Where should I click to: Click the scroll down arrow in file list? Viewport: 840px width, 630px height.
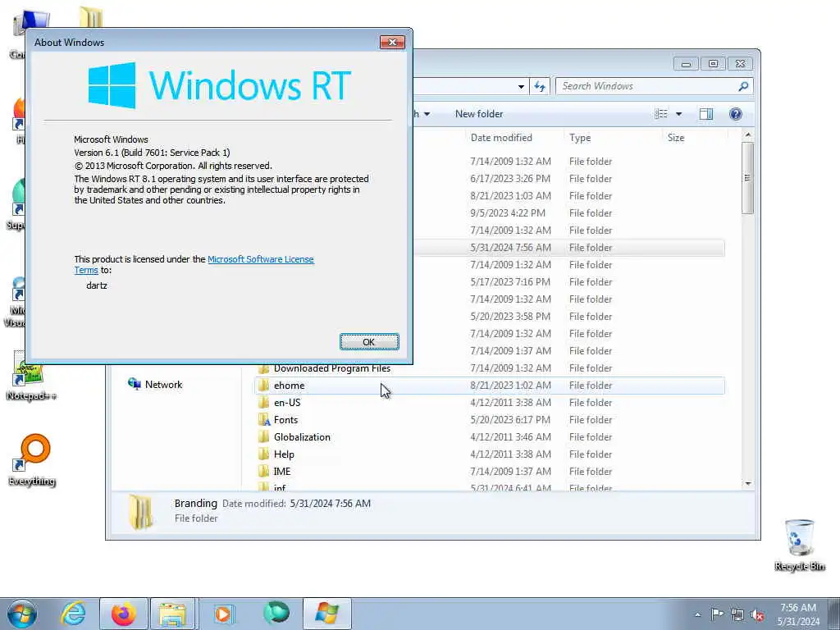[748, 483]
